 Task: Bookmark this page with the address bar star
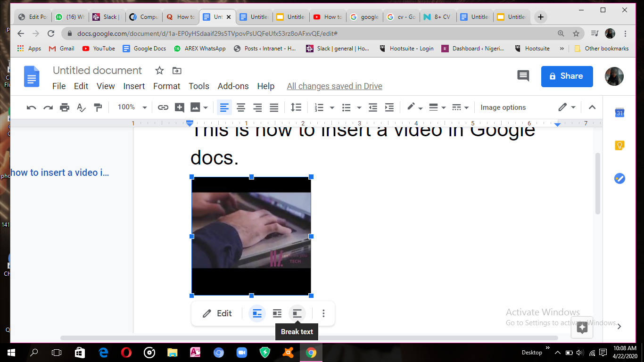pyautogui.click(x=576, y=33)
